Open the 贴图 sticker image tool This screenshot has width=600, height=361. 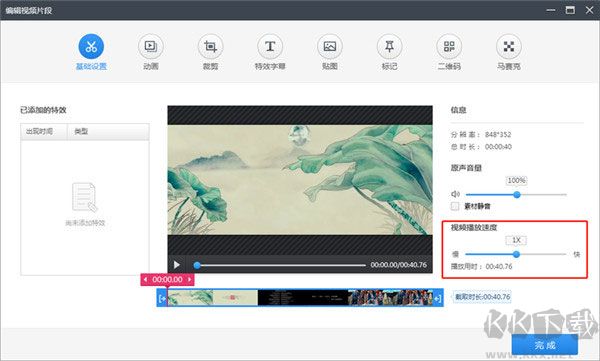pyautogui.click(x=330, y=47)
